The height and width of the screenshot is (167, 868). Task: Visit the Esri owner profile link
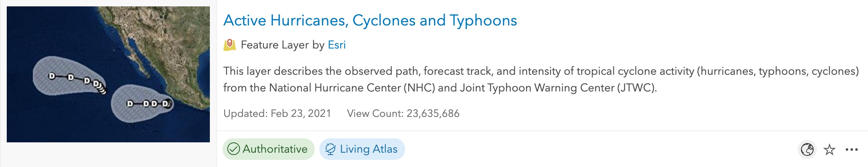(336, 45)
